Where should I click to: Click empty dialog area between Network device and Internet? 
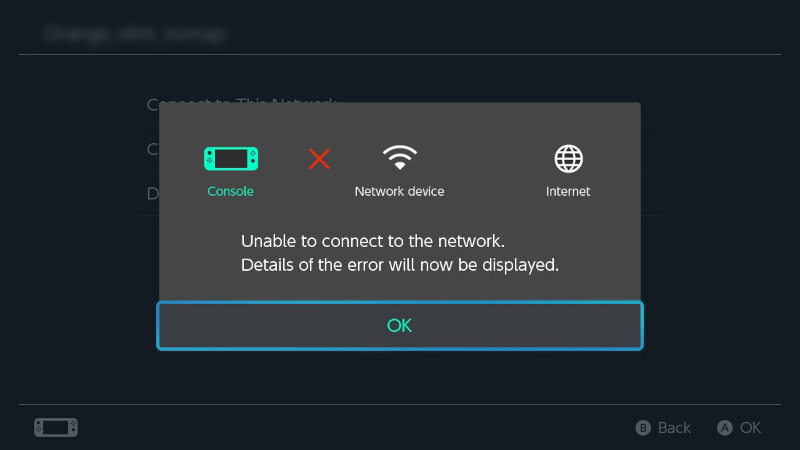(x=497, y=168)
